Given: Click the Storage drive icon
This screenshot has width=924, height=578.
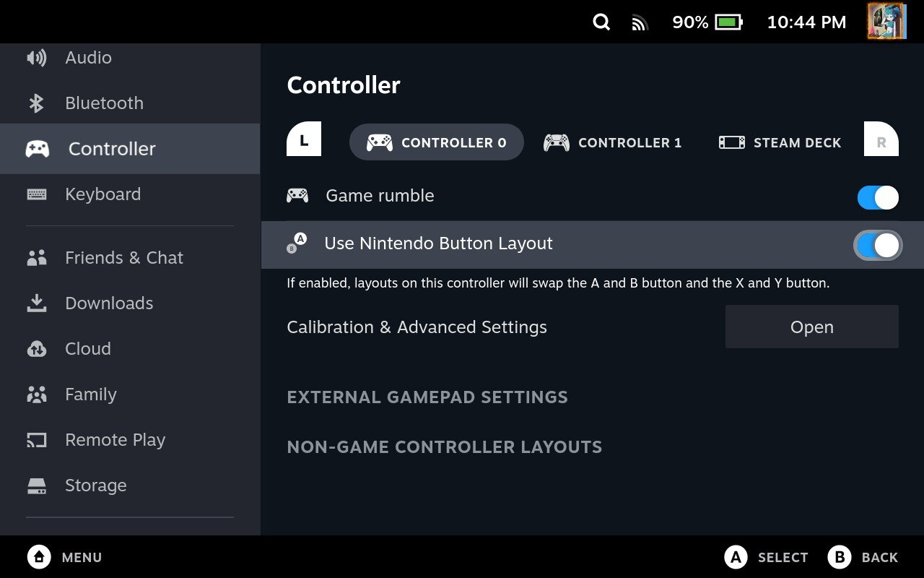Looking at the screenshot, I should tap(37, 486).
